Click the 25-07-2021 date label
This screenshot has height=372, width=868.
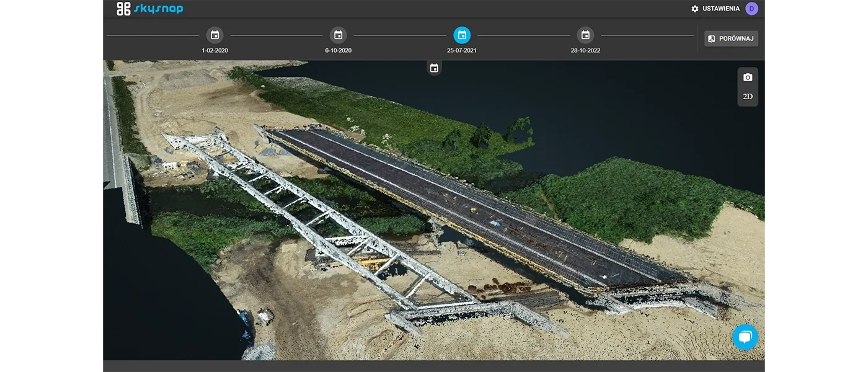462,50
